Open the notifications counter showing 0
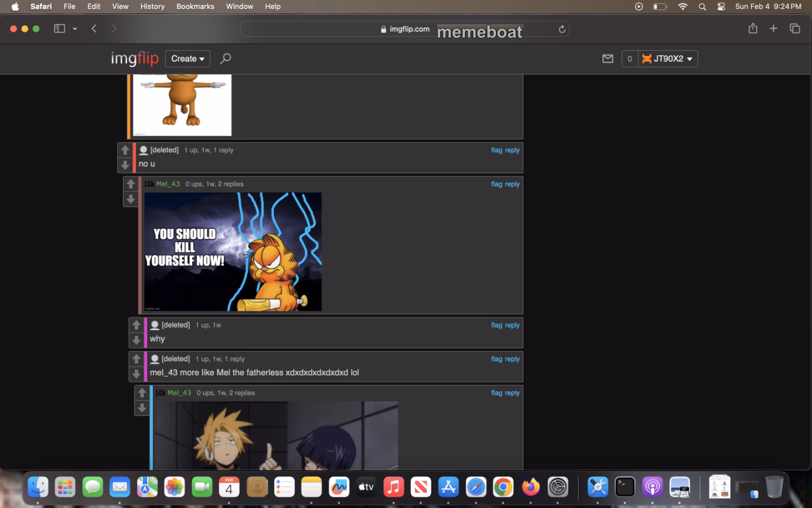This screenshot has height=508, width=812. (629, 58)
